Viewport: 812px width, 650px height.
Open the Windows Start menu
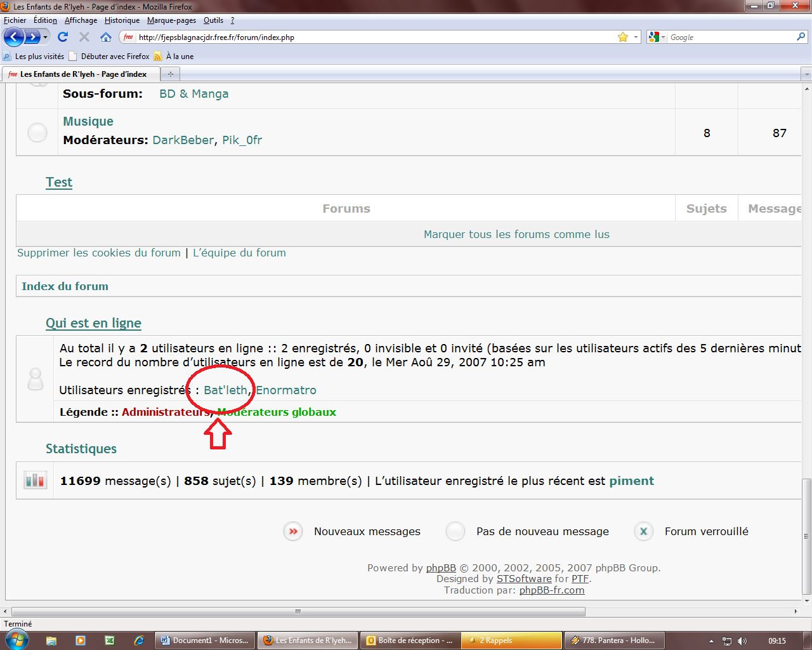click(16, 640)
